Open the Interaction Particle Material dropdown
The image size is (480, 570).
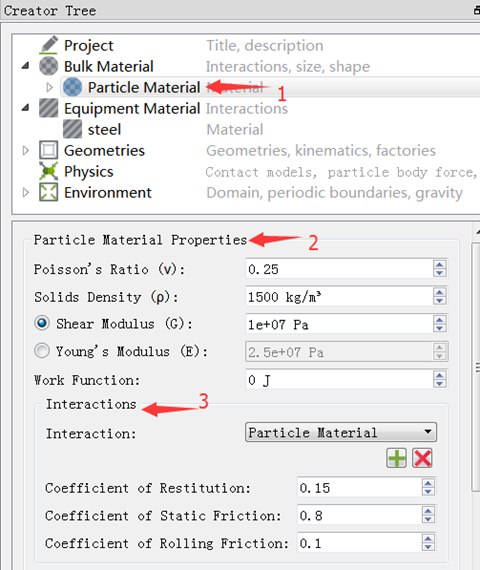pos(341,432)
